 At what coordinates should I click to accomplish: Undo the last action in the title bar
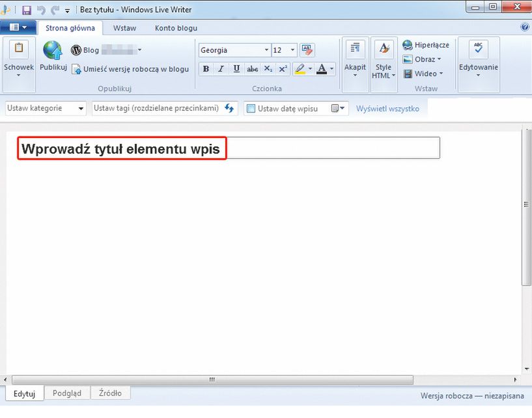[x=41, y=10]
